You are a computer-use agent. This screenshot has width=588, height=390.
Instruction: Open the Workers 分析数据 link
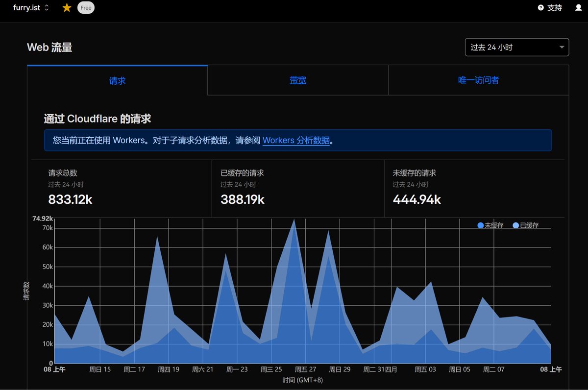tap(296, 140)
